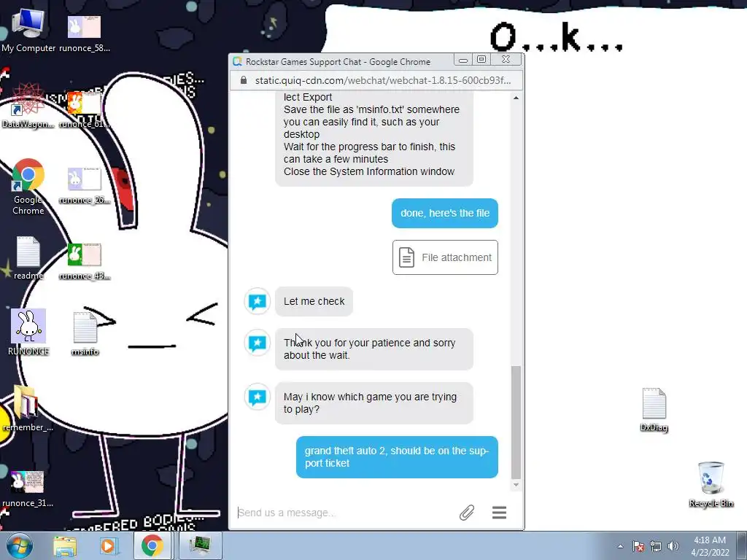The height and width of the screenshot is (560, 747).
Task: Switch to Chrome in the taskbar
Action: 152,545
